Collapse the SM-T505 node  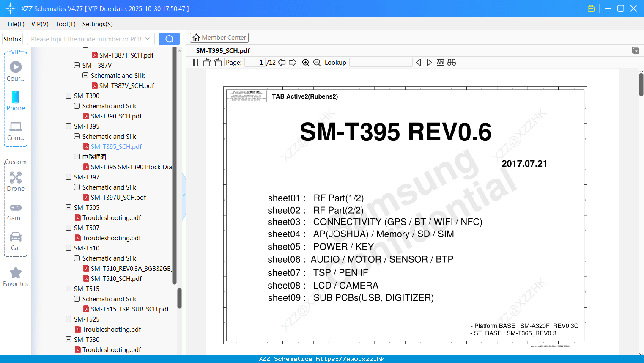coord(69,207)
